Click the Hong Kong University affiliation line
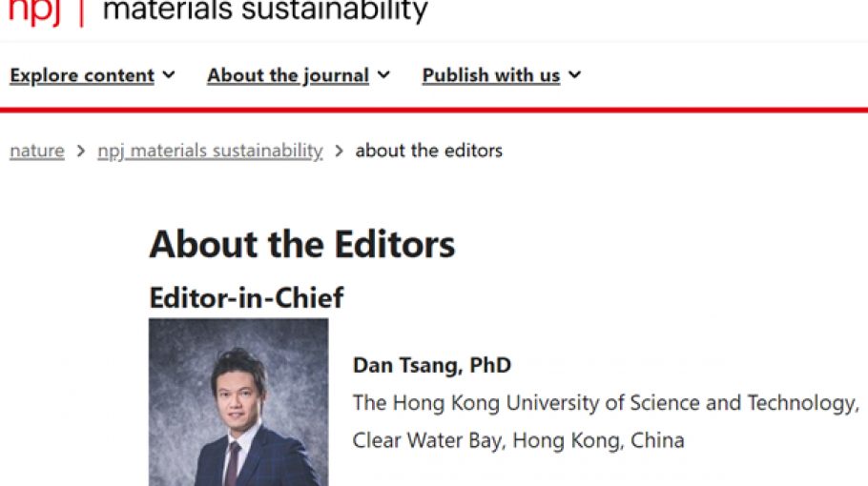The width and height of the screenshot is (868, 486). [x=605, y=402]
